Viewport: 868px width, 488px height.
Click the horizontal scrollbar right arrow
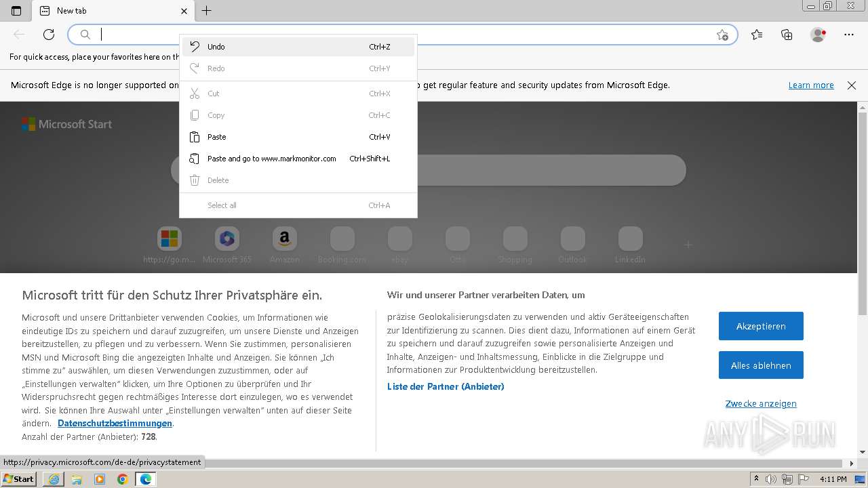point(852,464)
